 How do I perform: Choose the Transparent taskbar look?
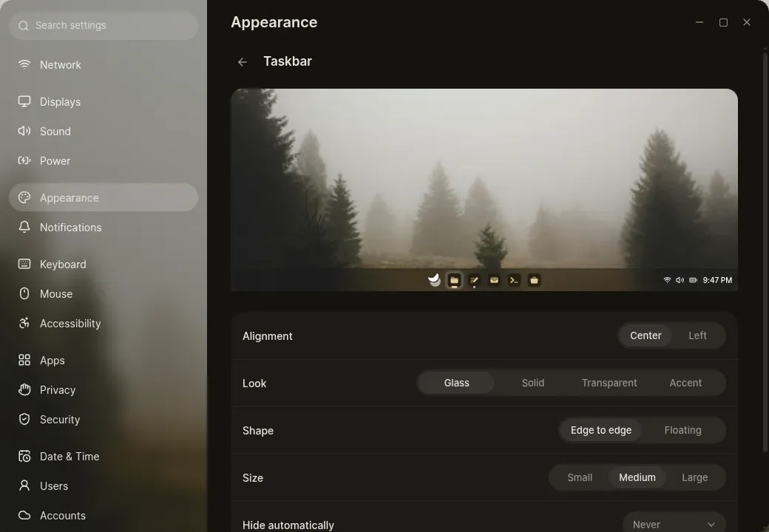[609, 383]
